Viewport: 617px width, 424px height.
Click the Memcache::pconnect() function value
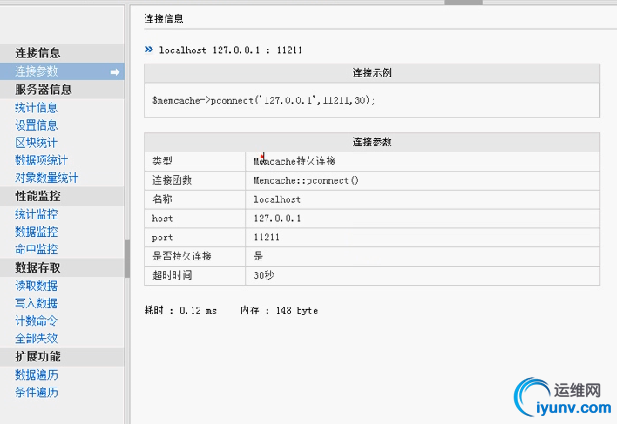306,181
